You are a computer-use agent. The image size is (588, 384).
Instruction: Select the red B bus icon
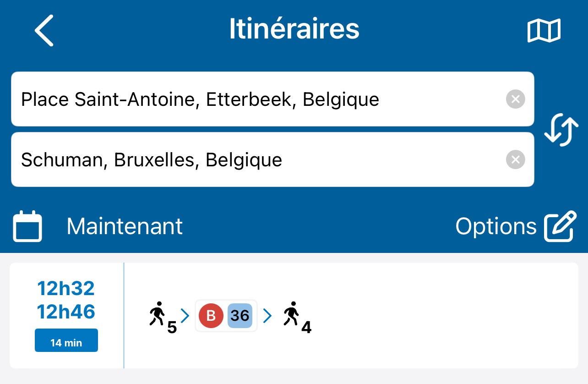(211, 315)
